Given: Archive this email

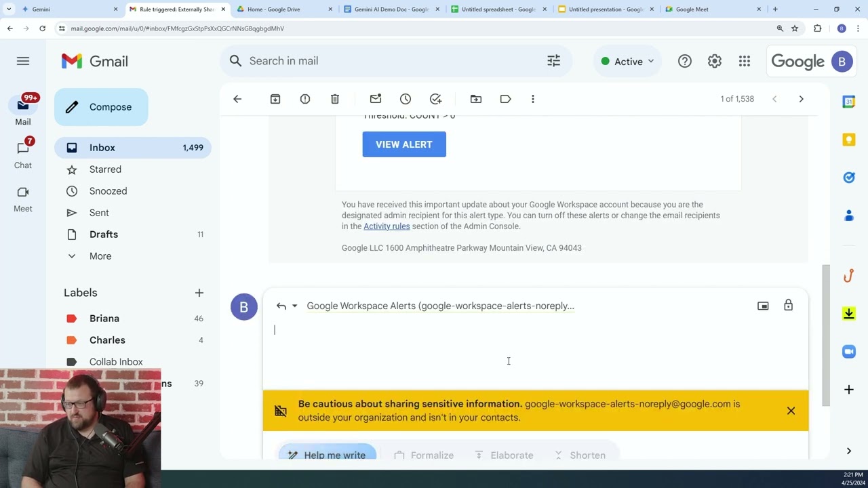Looking at the screenshot, I should pos(275,99).
